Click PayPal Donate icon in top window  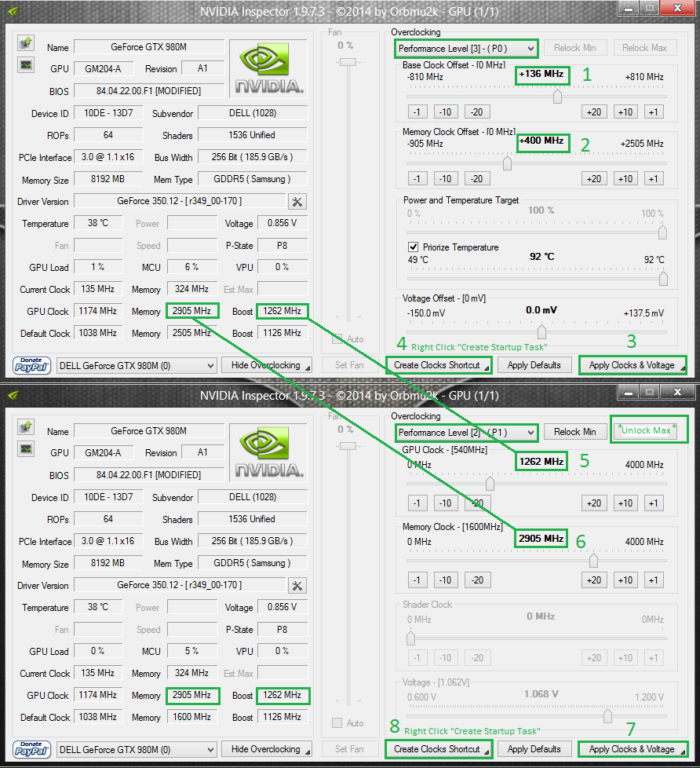[31, 365]
